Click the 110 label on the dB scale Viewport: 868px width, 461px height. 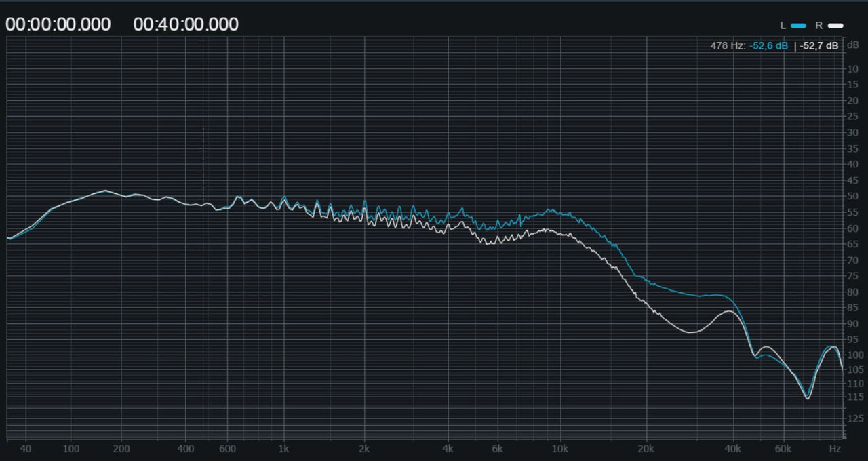pos(855,384)
